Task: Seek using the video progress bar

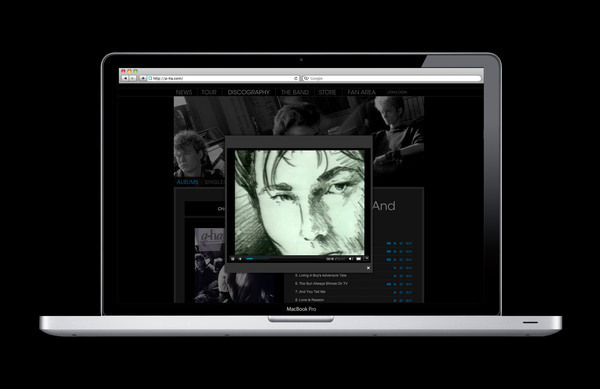Action: [x=284, y=259]
